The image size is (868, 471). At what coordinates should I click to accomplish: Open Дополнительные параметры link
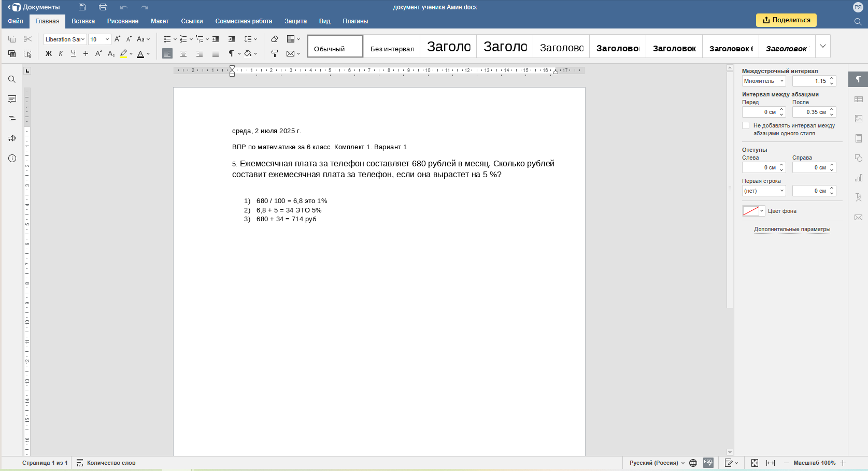[x=792, y=229]
